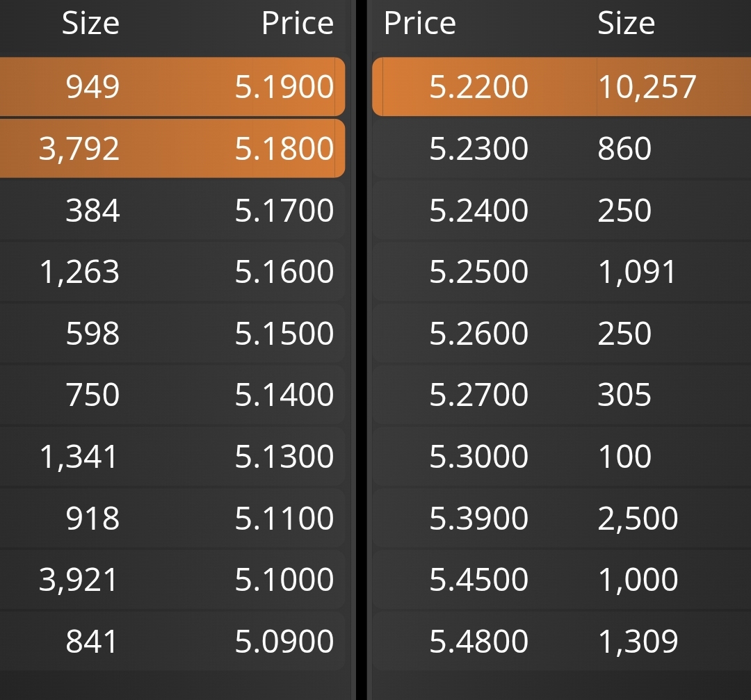Pick the 5.2500 ask with size 1,091

pyautogui.click(x=561, y=272)
